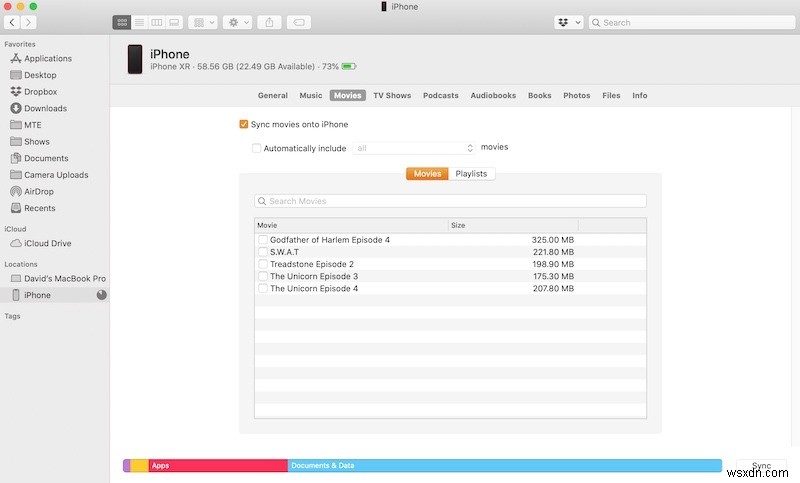Open AirDrop in sidebar
The image size is (800, 483).
point(39,192)
